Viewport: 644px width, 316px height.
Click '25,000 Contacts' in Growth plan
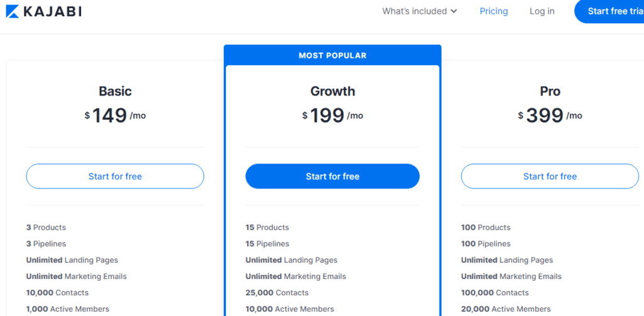tap(277, 293)
